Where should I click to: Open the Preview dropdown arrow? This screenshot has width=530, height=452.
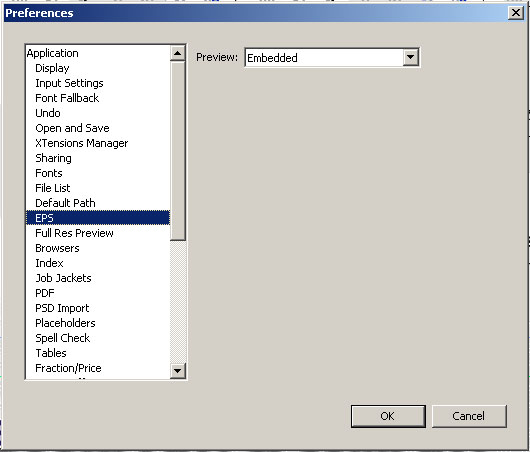coord(411,57)
